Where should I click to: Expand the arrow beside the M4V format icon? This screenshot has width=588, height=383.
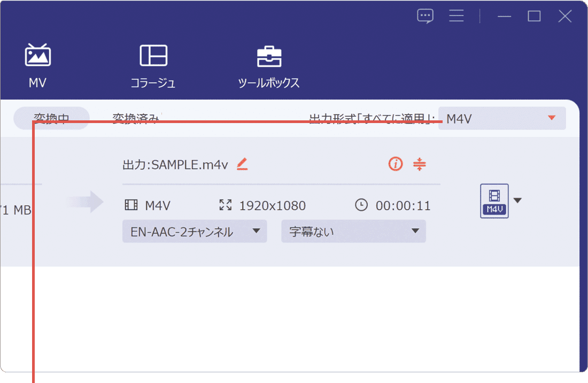pyautogui.click(x=517, y=201)
